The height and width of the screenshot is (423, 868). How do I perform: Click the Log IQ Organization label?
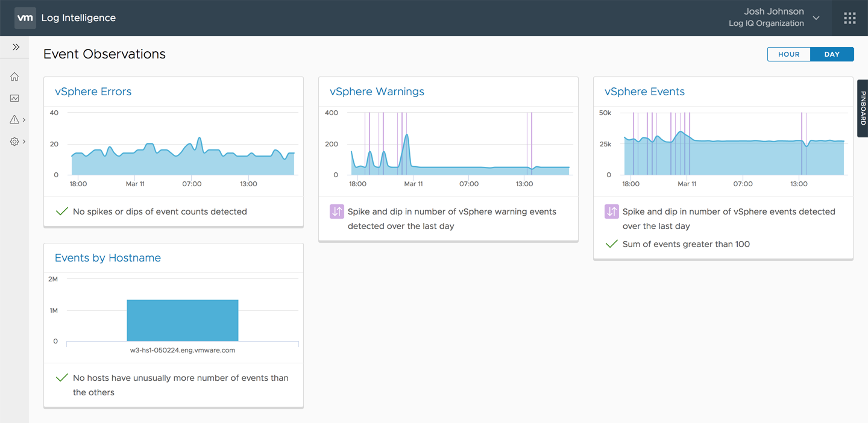766,23
